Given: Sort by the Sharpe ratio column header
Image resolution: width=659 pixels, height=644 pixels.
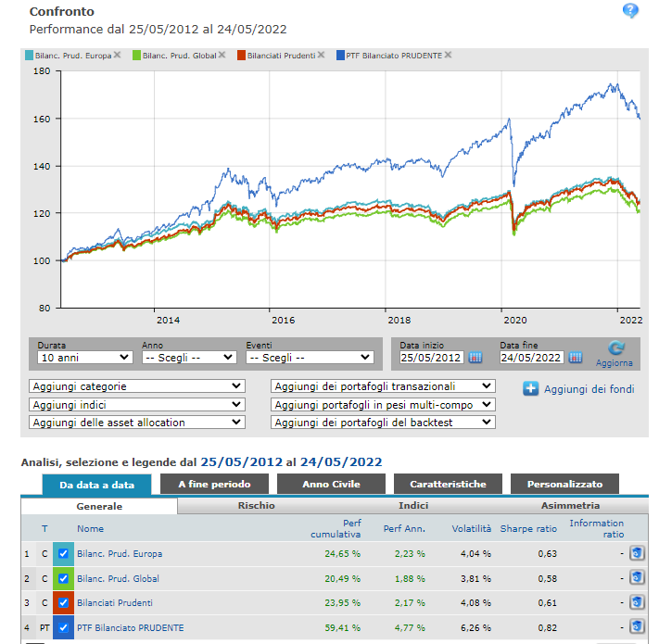Looking at the screenshot, I should (528, 528).
